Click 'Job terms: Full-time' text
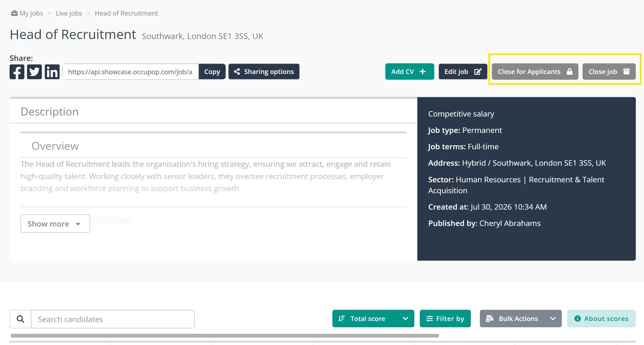 tap(463, 147)
